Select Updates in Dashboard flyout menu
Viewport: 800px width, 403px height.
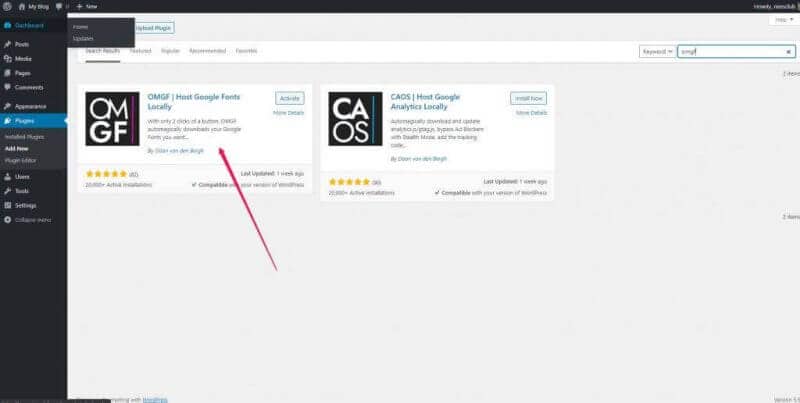[x=83, y=38]
